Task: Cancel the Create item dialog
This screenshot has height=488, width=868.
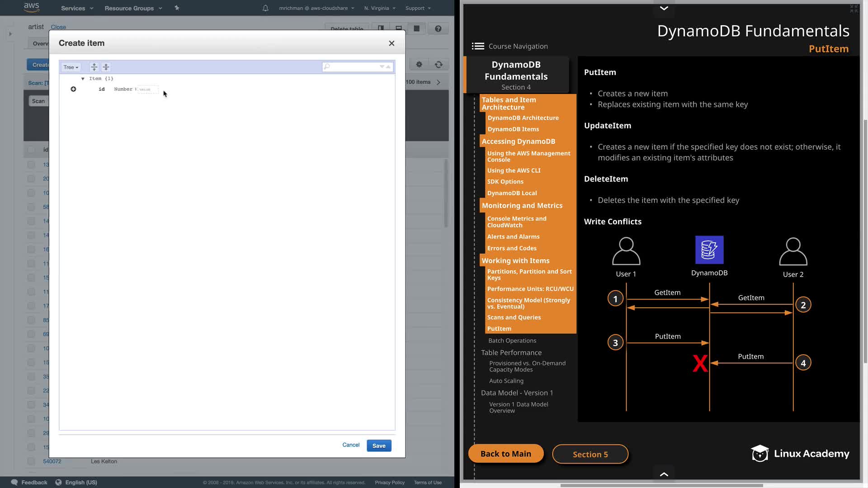Action: [x=351, y=445]
